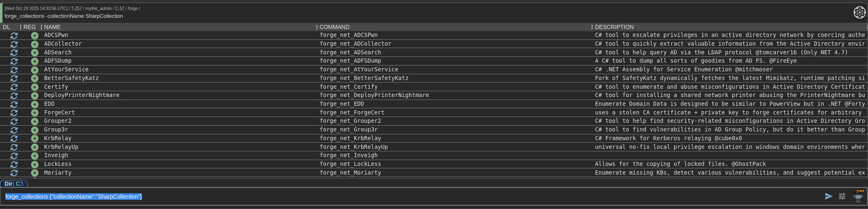
Task: Click the settings gear icon for this task
Action: [x=859, y=13]
